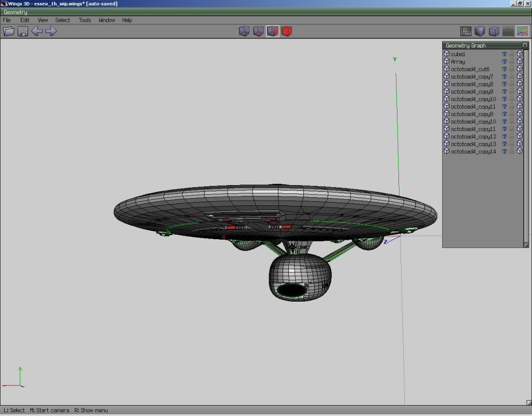532x416 pixels.
Task: Select octotoad4_copy13 name in the list
Action: [473, 144]
